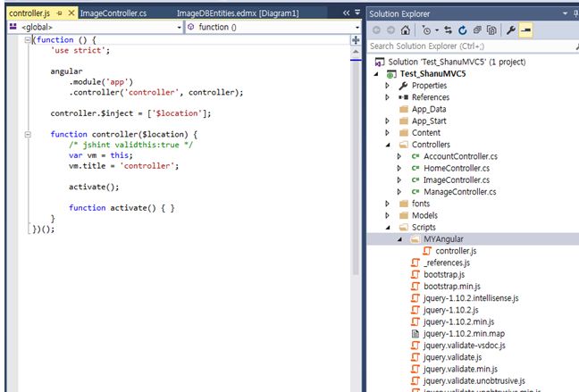Collapse the controller function code block
This screenshot has width=579, height=392.
tap(28, 134)
